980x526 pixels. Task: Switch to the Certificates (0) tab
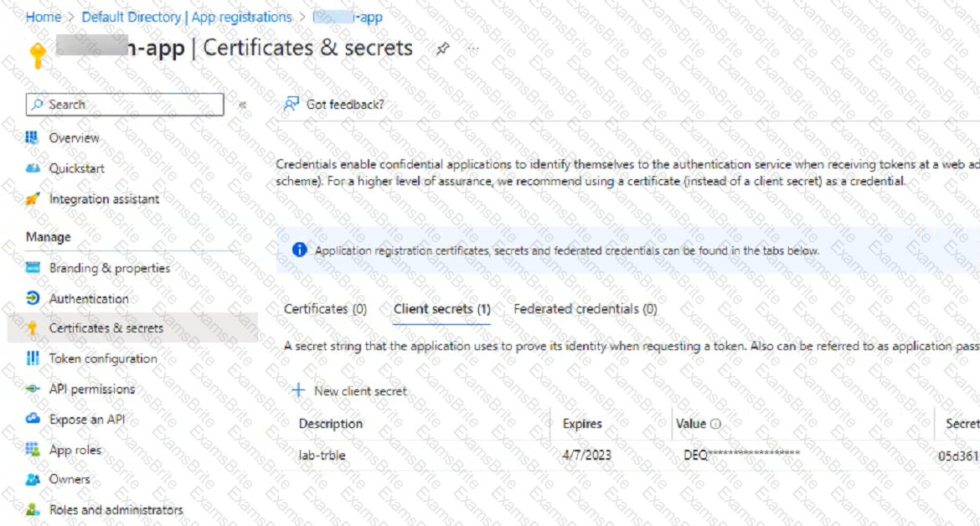[325, 309]
